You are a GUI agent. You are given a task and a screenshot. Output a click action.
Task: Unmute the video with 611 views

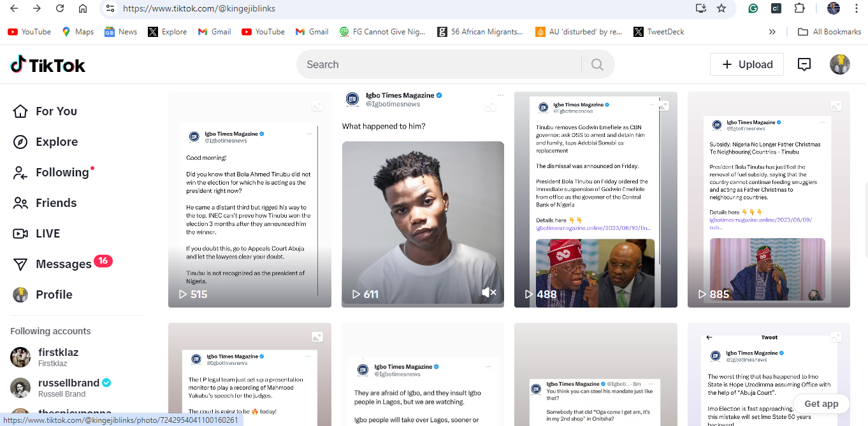point(489,292)
